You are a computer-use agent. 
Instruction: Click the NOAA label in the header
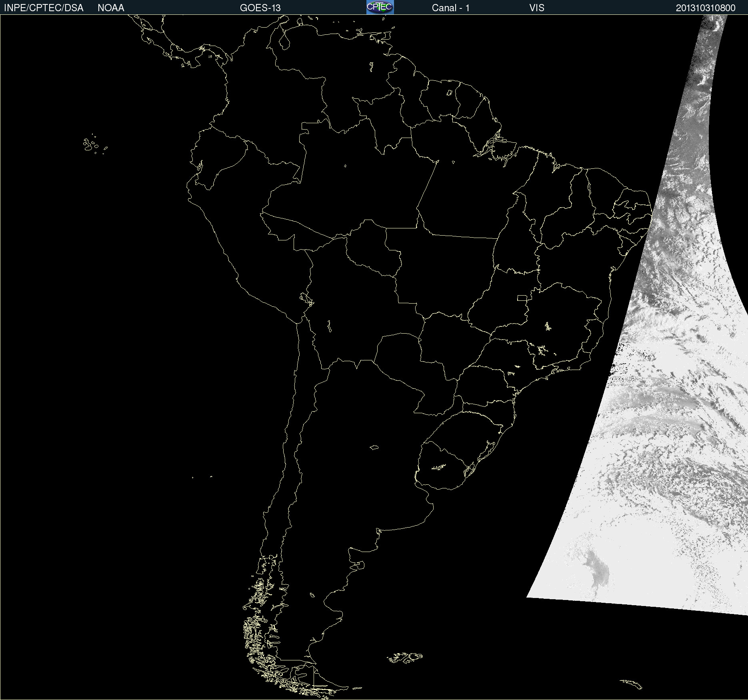111,8
